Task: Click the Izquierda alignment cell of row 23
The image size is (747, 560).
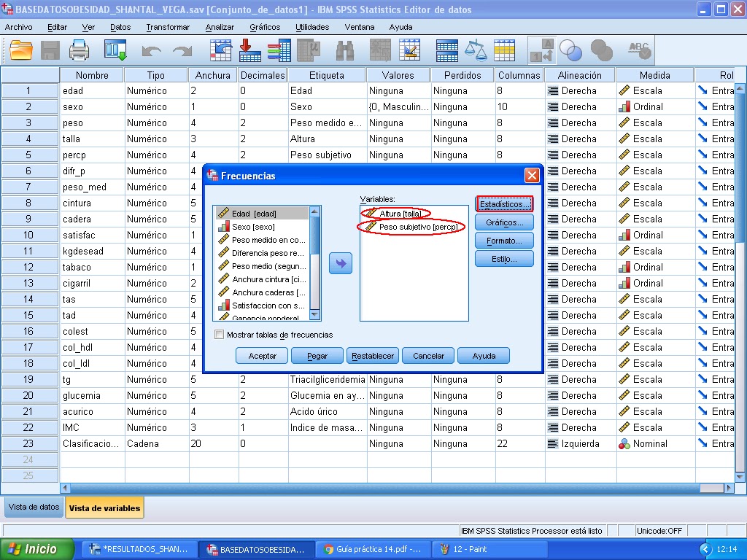Action: pyautogui.click(x=580, y=443)
